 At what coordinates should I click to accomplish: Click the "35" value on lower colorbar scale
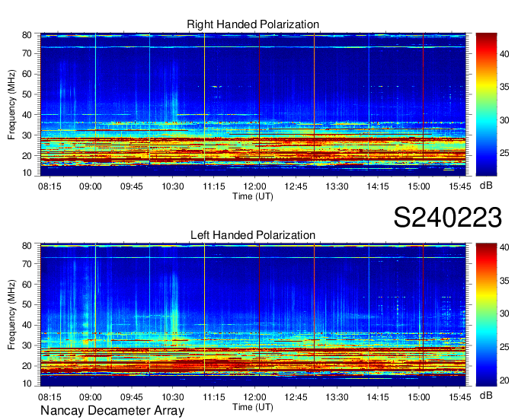coord(504,281)
